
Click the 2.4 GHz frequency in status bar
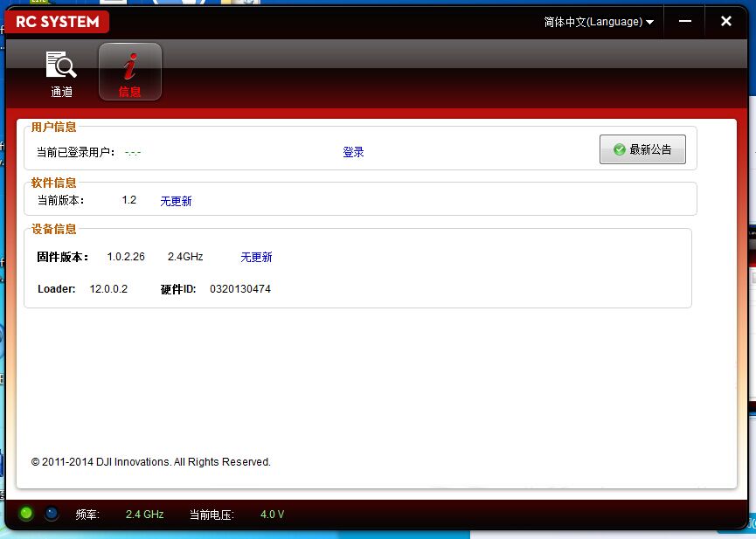click(x=144, y=515)
